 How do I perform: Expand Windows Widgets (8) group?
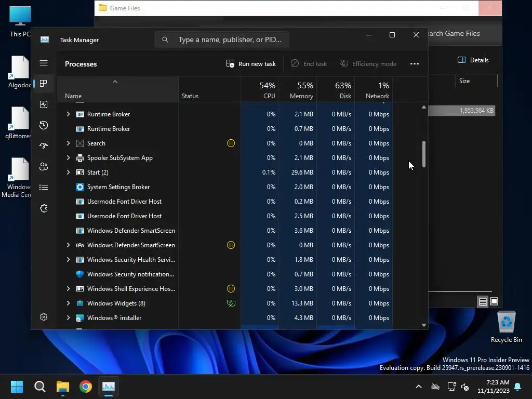pos(68,303)
